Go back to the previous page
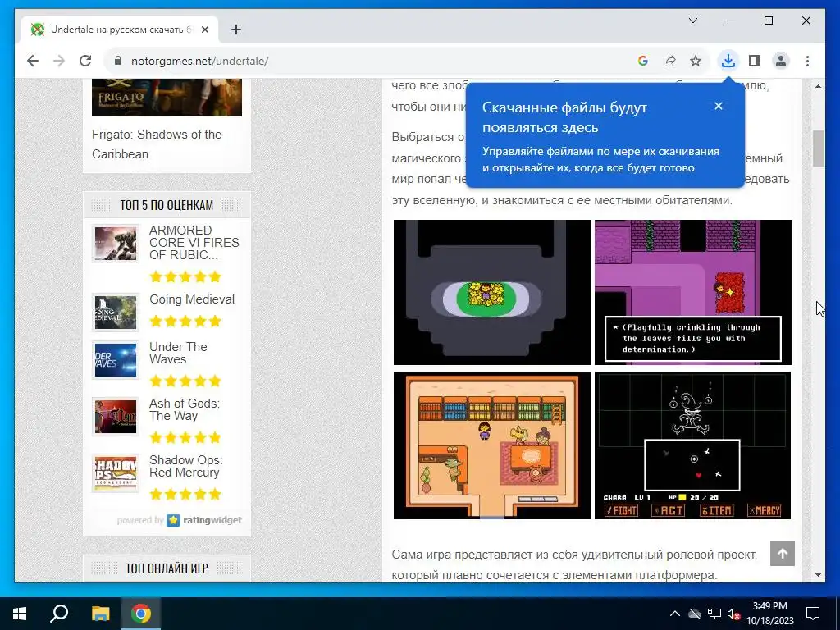 click(x=33, y=61)
